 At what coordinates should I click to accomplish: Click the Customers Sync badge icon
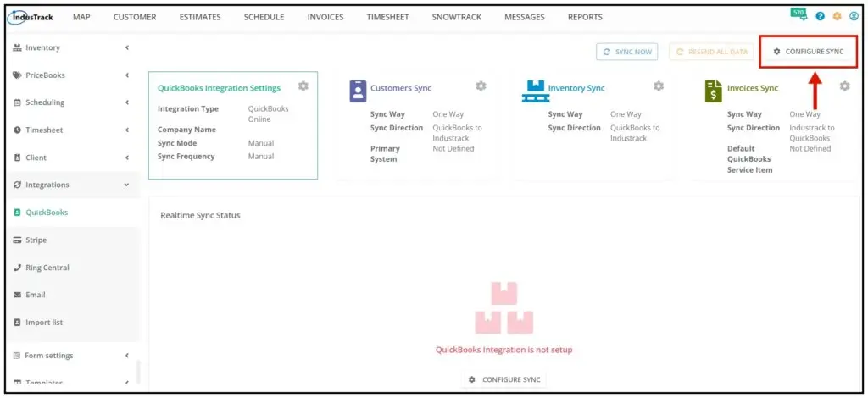coord(358,91)
